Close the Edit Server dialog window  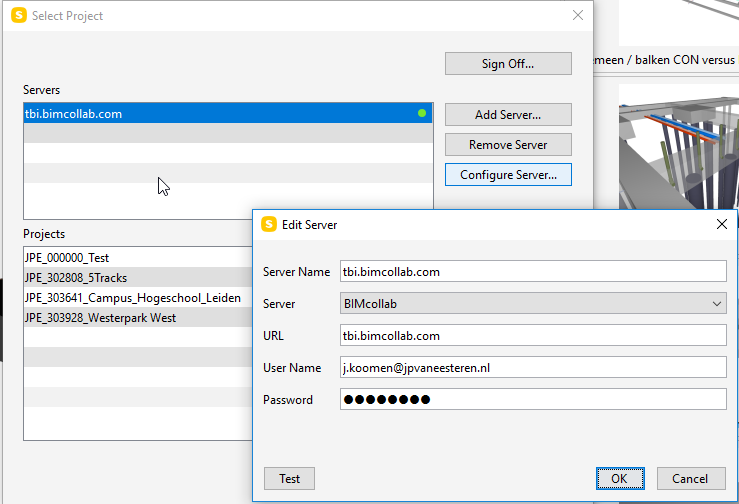[722, 224]
